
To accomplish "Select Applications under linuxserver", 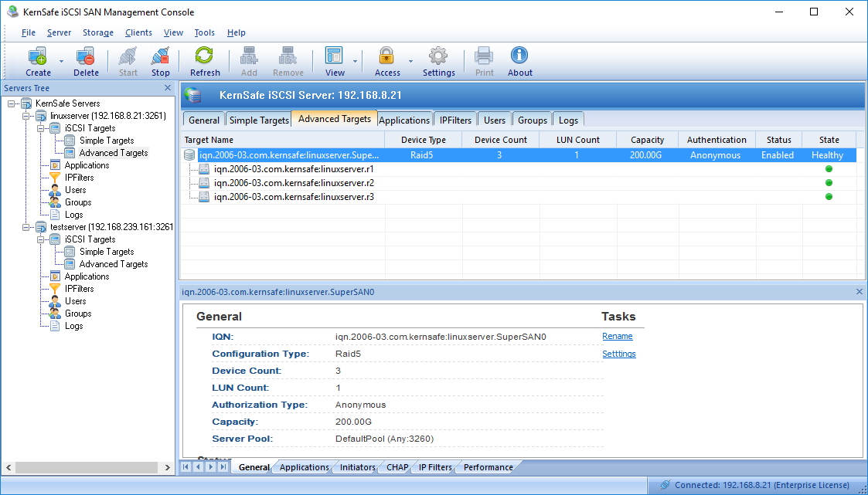I will [87, 165].
